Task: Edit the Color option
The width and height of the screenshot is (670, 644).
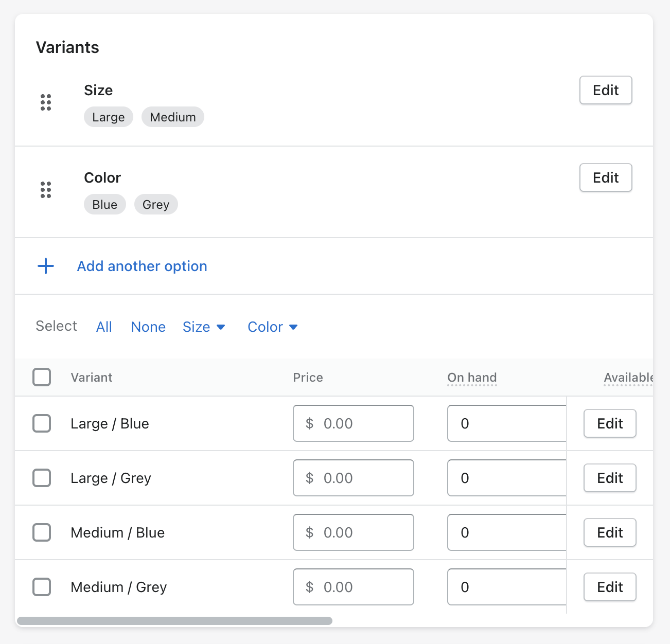Action: coord(606,177)
